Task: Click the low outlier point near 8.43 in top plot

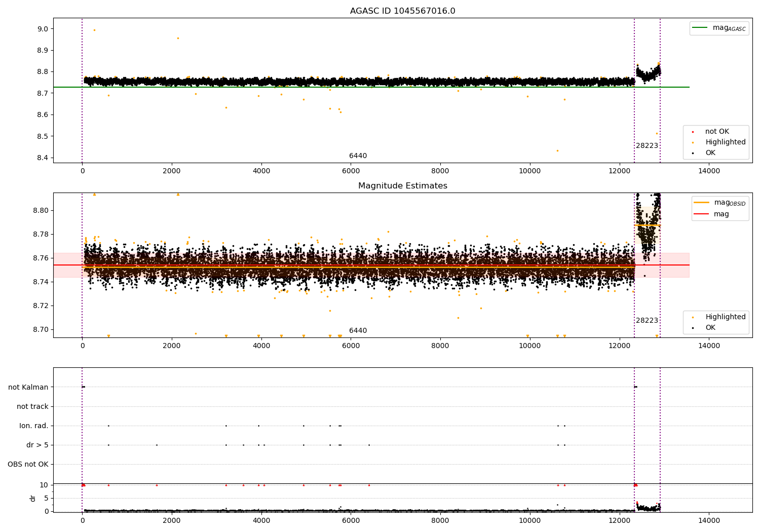Action: point(557,150)
